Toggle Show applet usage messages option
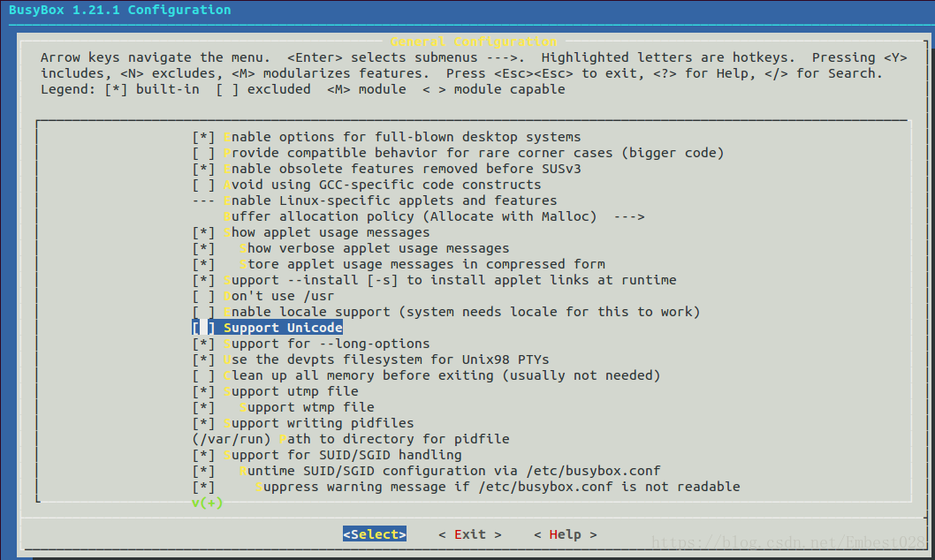 coord(311,232)
